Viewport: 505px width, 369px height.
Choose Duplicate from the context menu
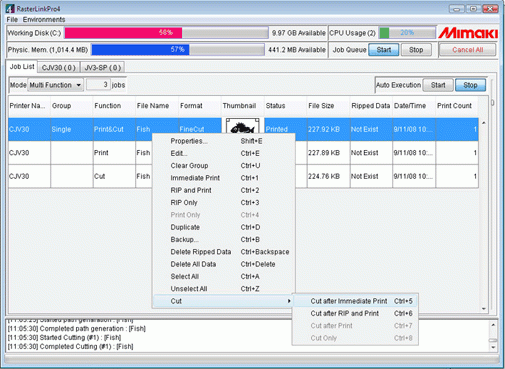coord(223,227)
